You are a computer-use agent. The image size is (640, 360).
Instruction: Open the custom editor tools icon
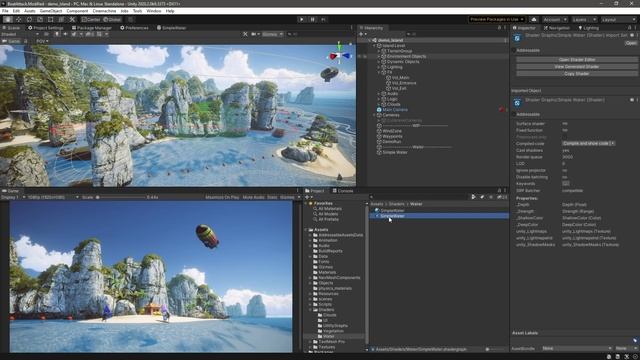coord(72,20)
